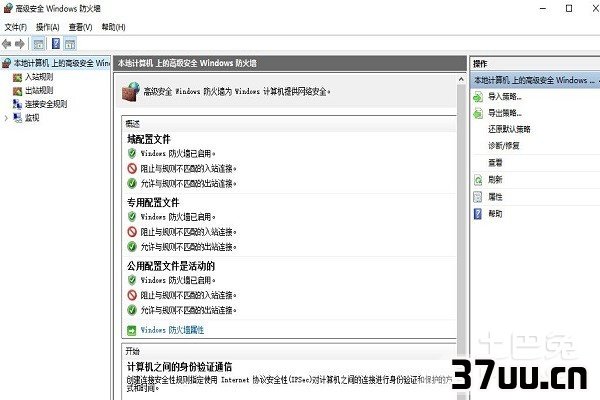Open the 文件(F) menu
This screenshot has height=400, width=600.
[16, 27]
